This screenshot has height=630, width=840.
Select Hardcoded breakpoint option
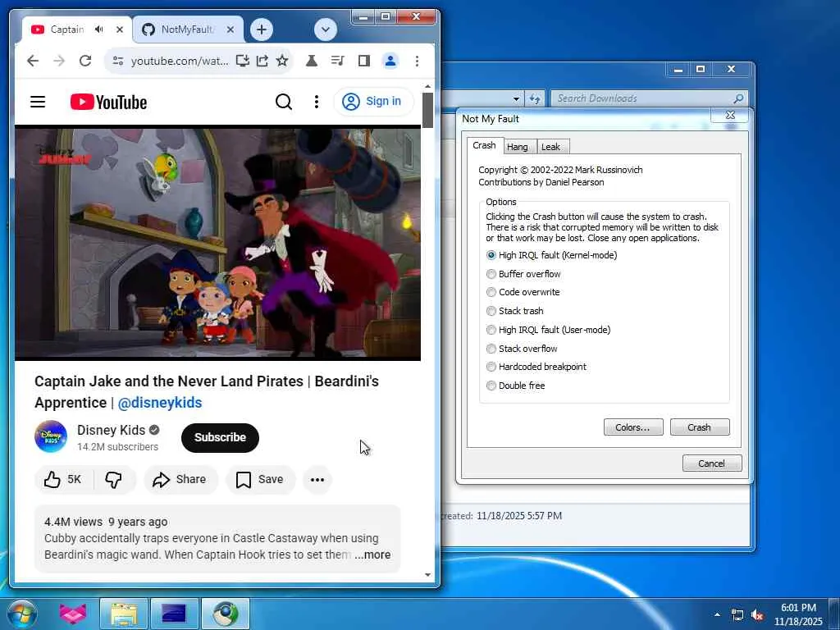(x=536, y=367)
